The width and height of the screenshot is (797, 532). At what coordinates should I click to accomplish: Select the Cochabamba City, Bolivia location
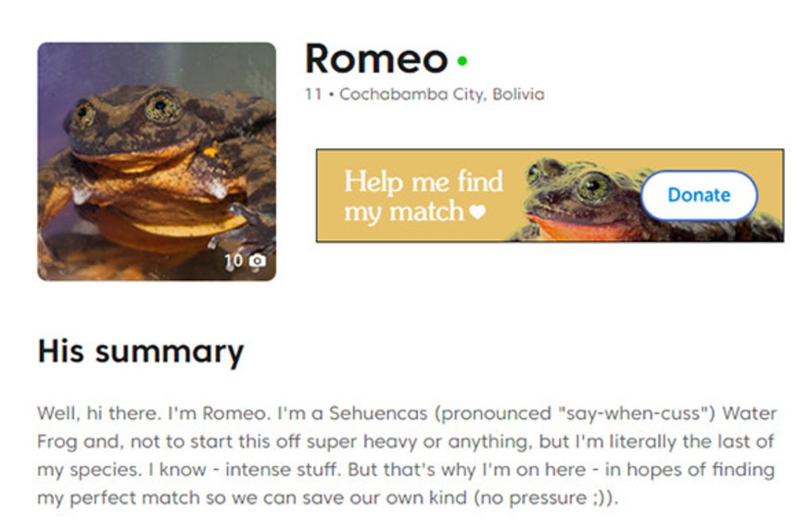point(443,95)
